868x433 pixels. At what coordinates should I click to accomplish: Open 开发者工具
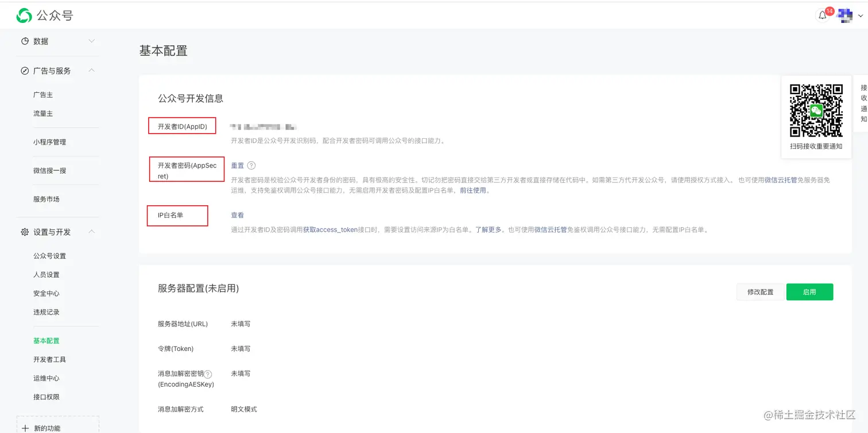[49, 360]
